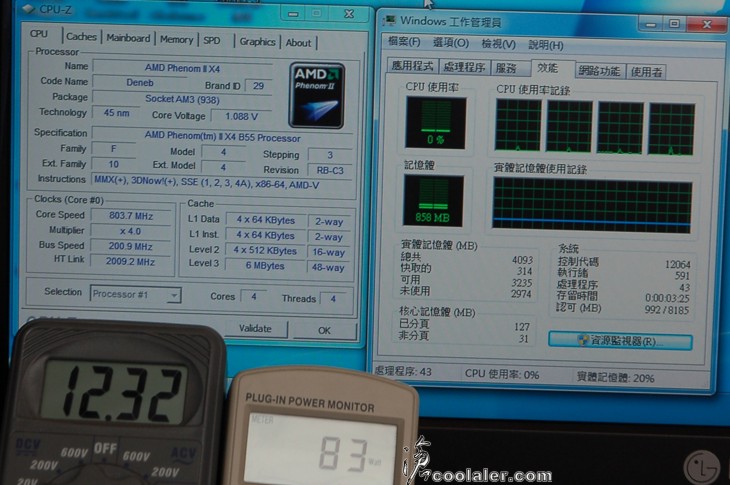Click the memory 858 MB meter
The height and width of the screenshot is (485, 730).
433,201
